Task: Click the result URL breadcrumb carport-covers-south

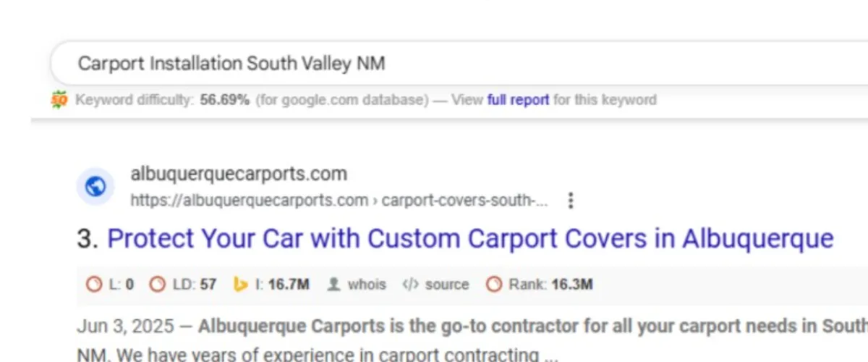Action: (464, 201)
